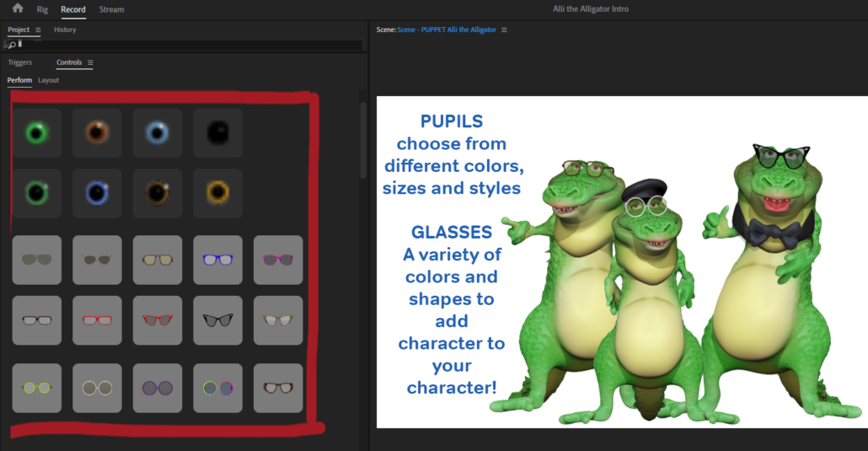Switch to the Record mode tab

[73, 9]
